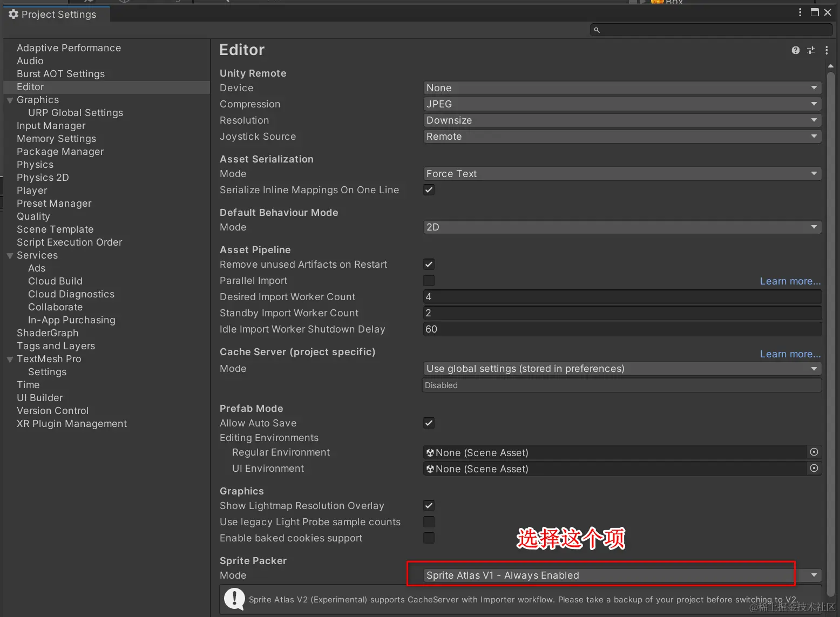Open Package Manager settings
This screenshot has width=840, height=617.
60,152
